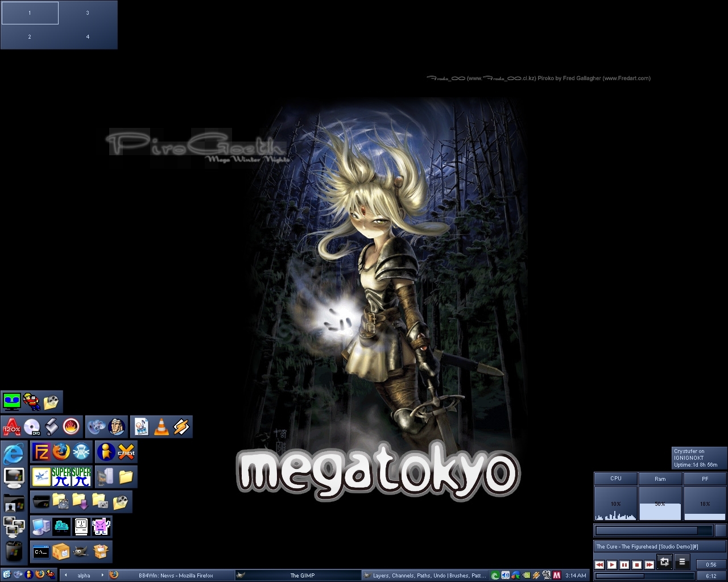Click the small square button beside volume bar
Image resolution: width=728 pixels, height=582 pixels.
click(721, 530)
